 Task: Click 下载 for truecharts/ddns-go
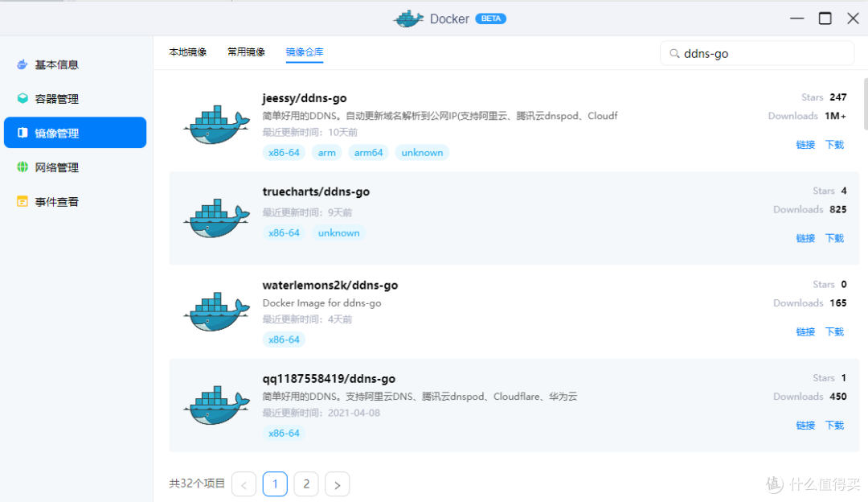pyautogui.click(x=835, y=238)
